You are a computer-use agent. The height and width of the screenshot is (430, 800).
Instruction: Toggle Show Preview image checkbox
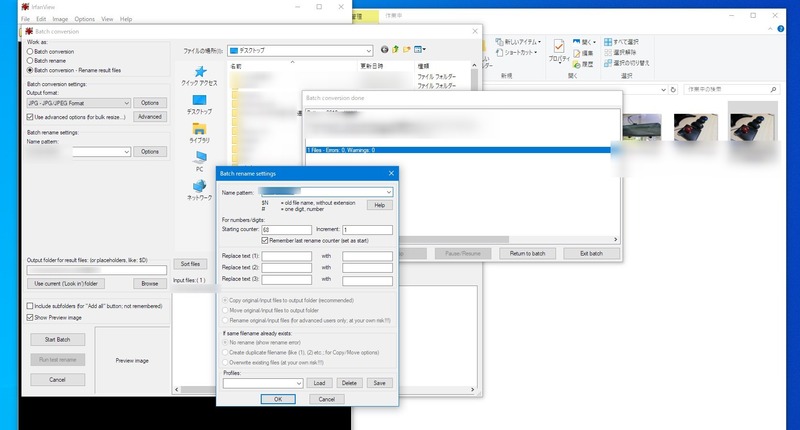pos(30,317)
